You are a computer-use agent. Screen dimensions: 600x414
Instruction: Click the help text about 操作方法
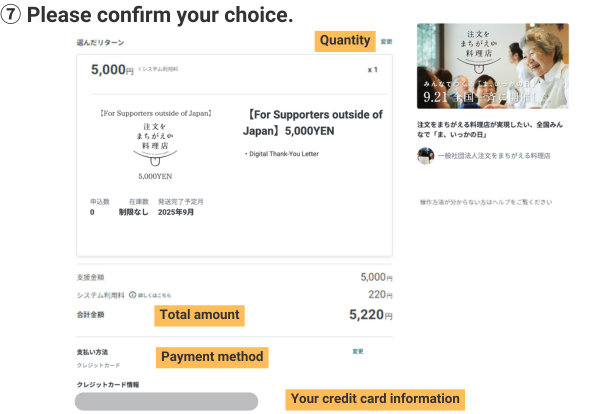point(485,202)
